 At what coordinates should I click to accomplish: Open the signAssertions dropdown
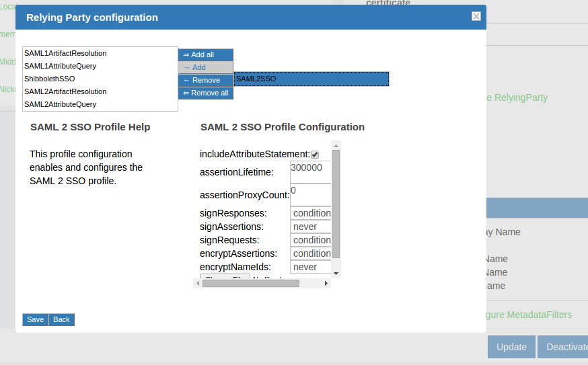click(x=311, y=227)
